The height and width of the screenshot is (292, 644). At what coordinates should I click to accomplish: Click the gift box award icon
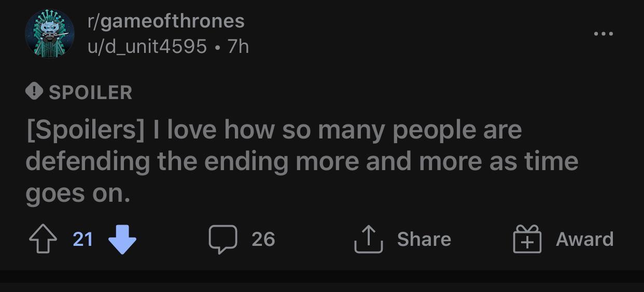527,240
